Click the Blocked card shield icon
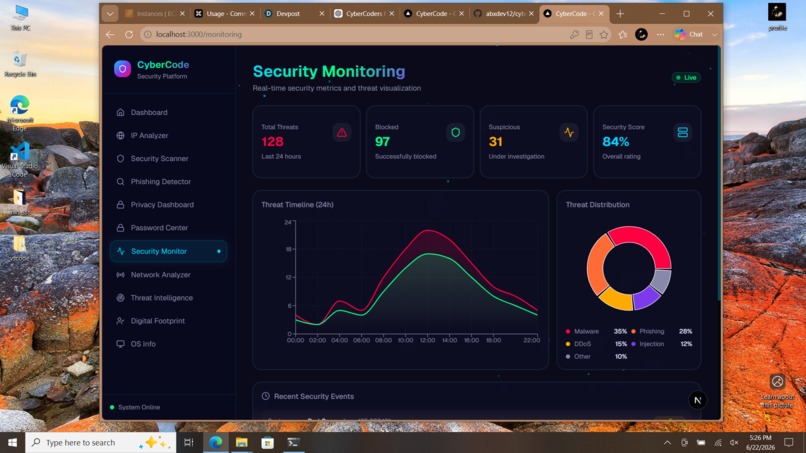The height and width of the screenshot is (453, 806). (x=455, y=133)
